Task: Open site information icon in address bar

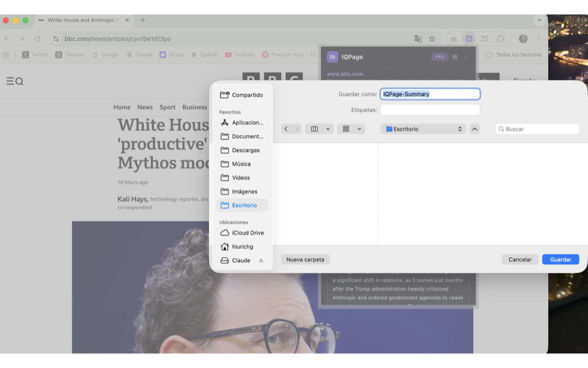Action: coord(56,39)
